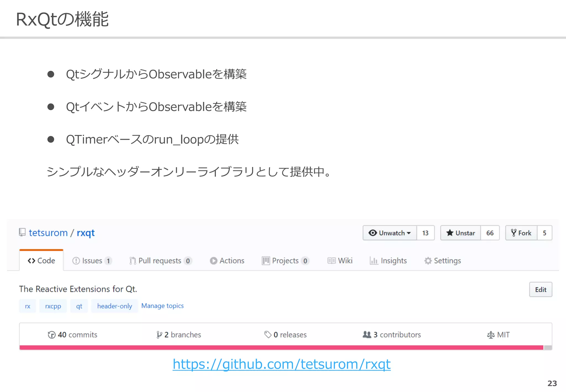
Task: Click the slide title RxQtの機能
Action: point(62,19)
